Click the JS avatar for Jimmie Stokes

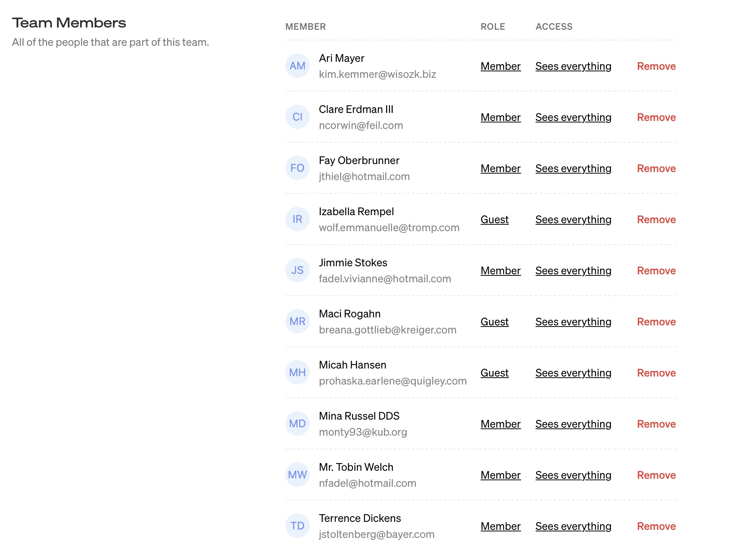[297, 270]
